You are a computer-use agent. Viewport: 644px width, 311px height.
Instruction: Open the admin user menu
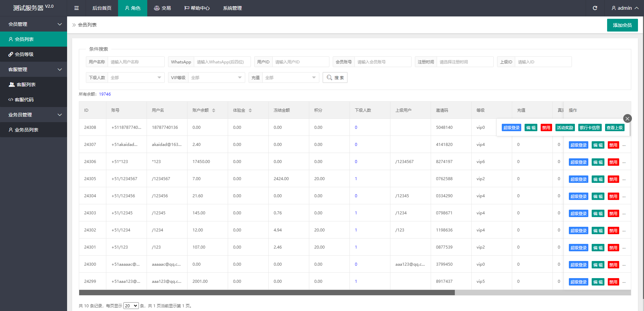click(625, 8)
